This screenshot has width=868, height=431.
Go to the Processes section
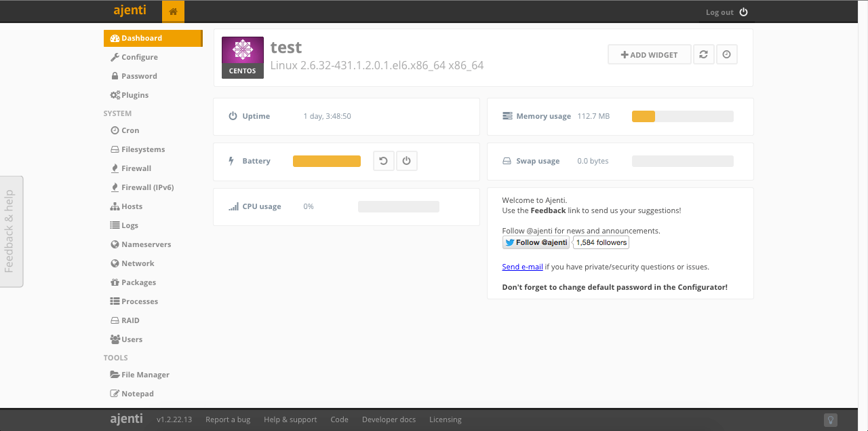point(139,301)
